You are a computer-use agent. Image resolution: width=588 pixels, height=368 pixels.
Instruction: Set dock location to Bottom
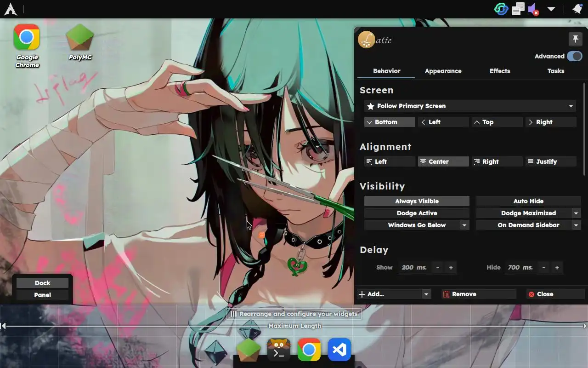coord(390,122)
